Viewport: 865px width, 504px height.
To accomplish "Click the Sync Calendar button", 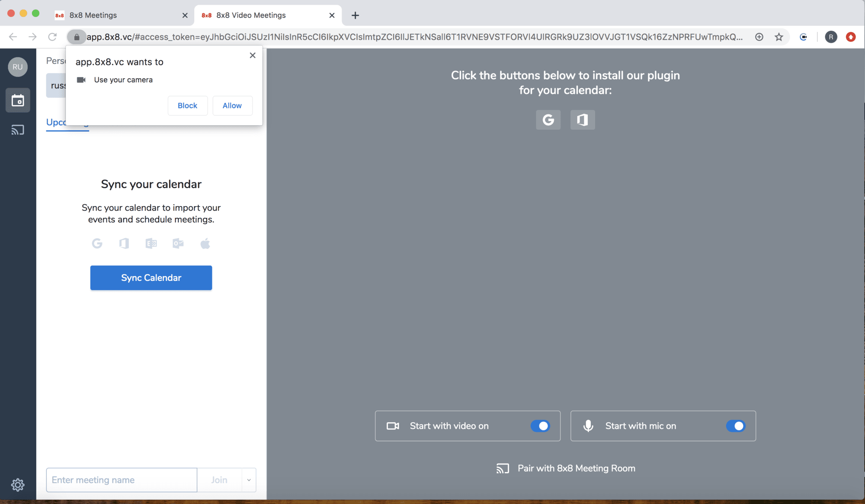I will pyautogui.click(x=151, y=278).
